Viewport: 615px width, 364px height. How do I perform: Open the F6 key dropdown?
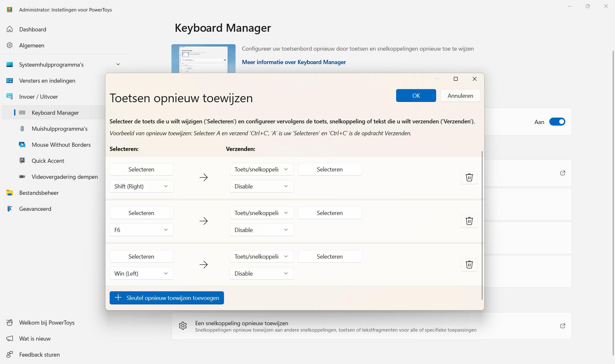click(x=142, y=230)
